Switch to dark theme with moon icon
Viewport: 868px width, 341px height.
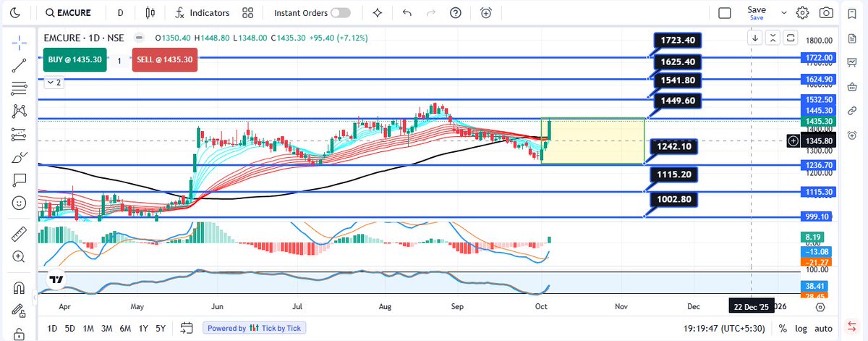tap(16, 12)
